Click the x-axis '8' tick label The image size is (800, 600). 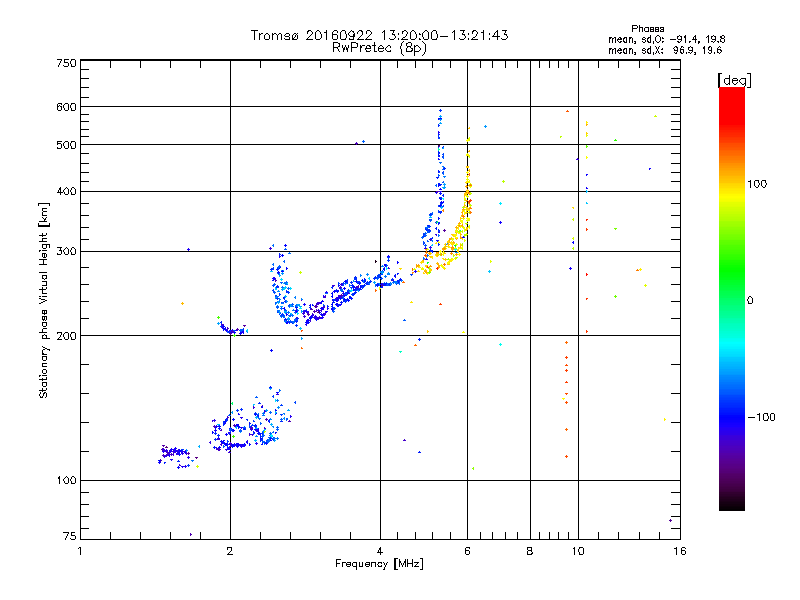click(x=530, y=551)
